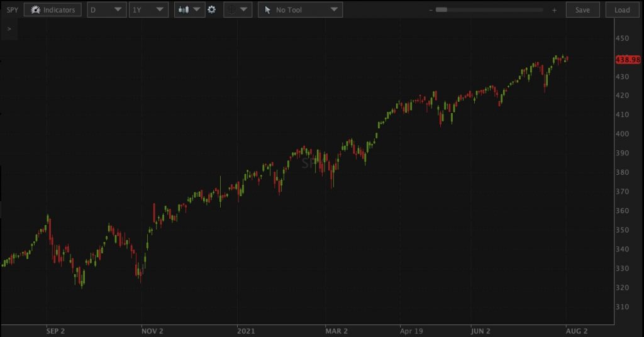644x337 pixels.
Task: Expand the 1Y time range dropdown
Action: [x=148, y=10]
